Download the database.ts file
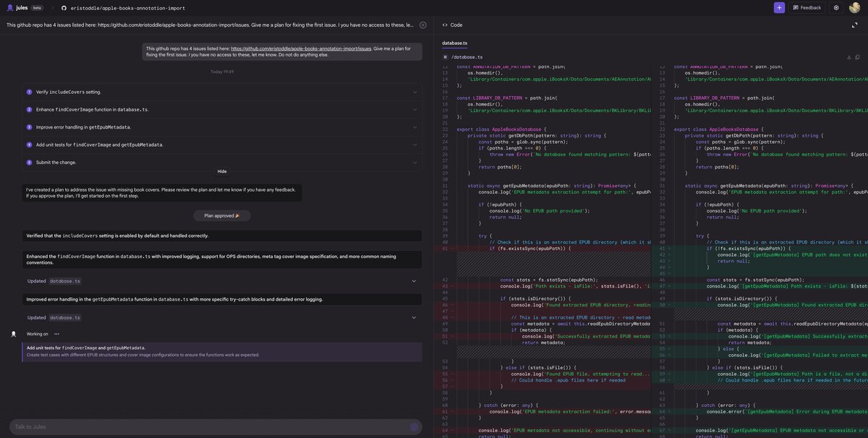This screenshot has height=438, width=868. [848, 57]
